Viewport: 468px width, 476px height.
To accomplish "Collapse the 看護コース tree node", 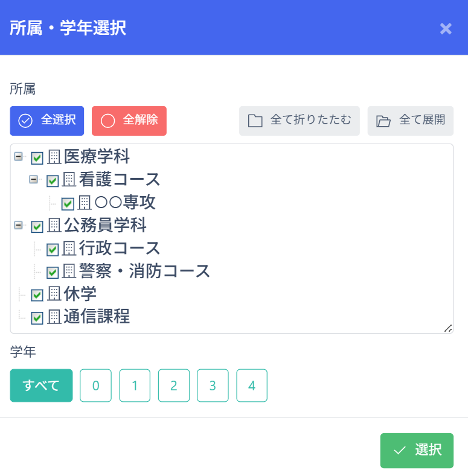I will point(34,179).
